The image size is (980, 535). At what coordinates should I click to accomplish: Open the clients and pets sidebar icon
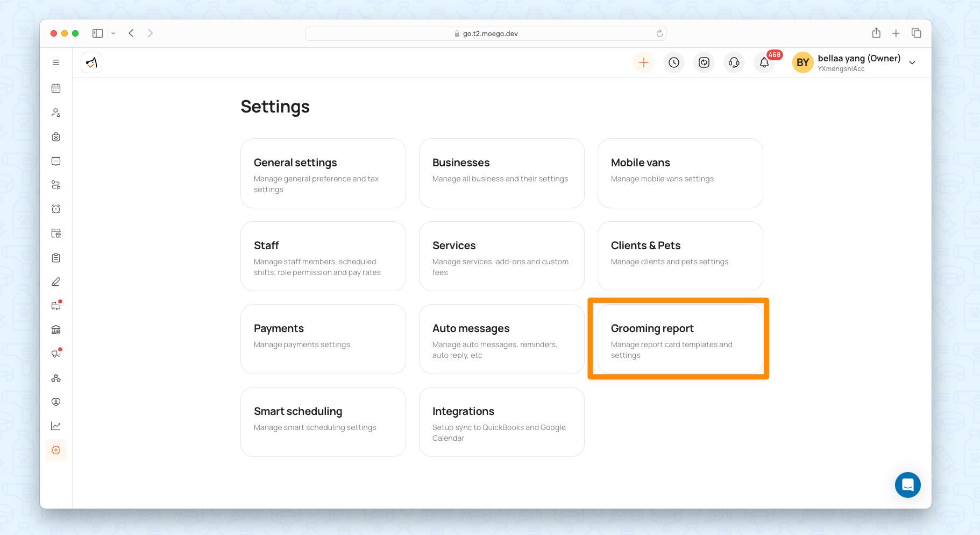(x=56, y=112)
